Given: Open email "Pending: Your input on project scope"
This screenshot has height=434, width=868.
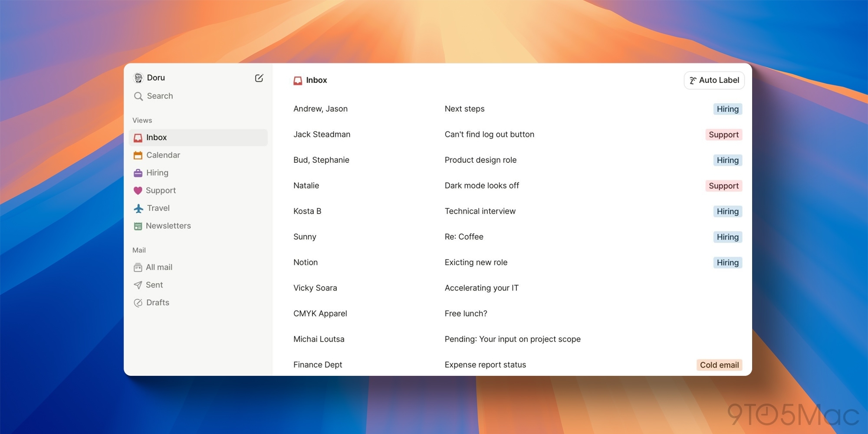Looking at the screenshot, I should (x=512, y=339).
